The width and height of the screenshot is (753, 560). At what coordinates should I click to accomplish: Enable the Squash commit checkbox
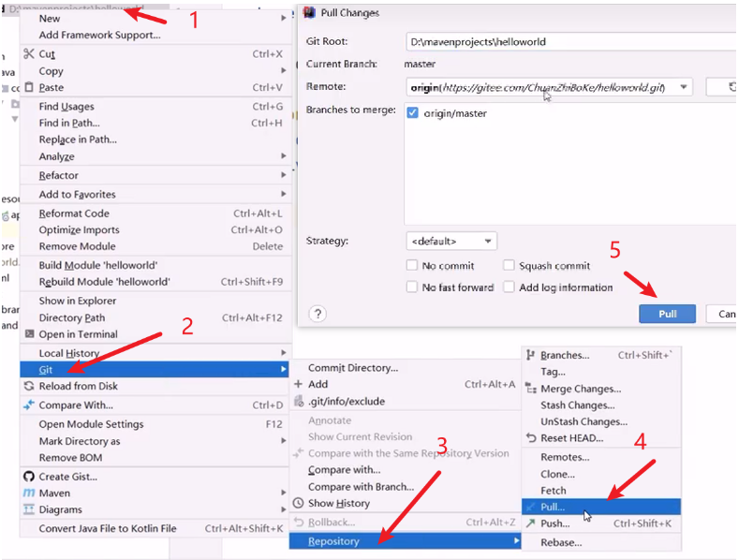[x=509, y=265]
